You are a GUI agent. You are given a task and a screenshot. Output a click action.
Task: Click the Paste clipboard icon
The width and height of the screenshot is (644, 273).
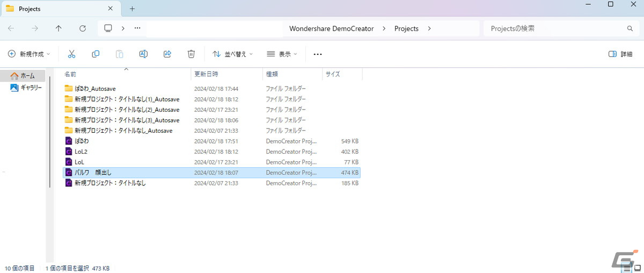point(119,54)
